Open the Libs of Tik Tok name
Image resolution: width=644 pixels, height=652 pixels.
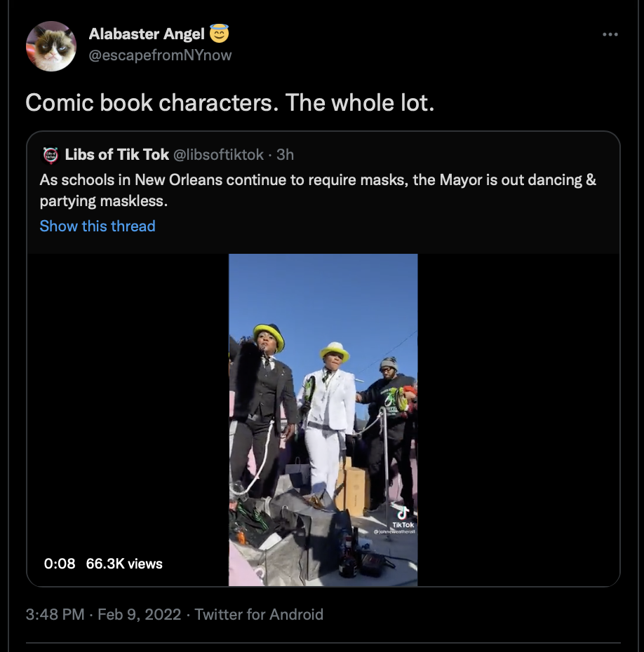(117, 154)
